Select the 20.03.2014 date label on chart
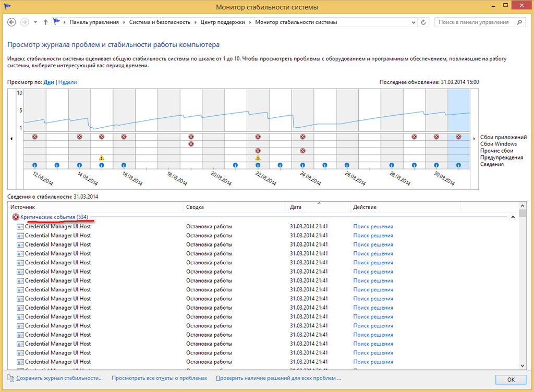The image size is (534, 392). [x=221, y=178]
